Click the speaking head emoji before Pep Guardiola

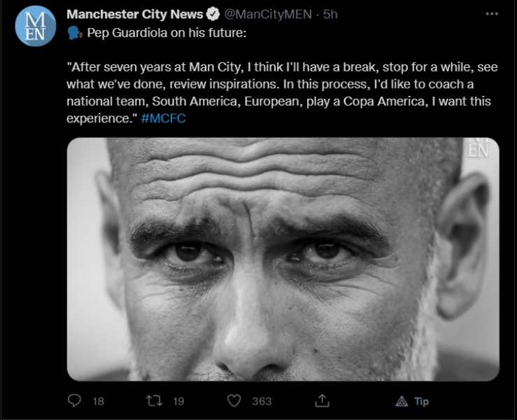click(74, 33)
